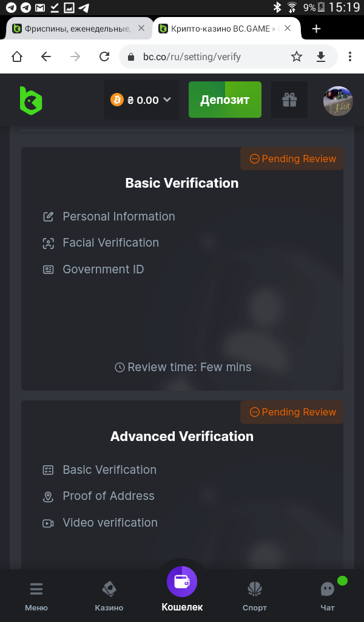
Task: Open a new browser tab
Action: pos(316,29)
